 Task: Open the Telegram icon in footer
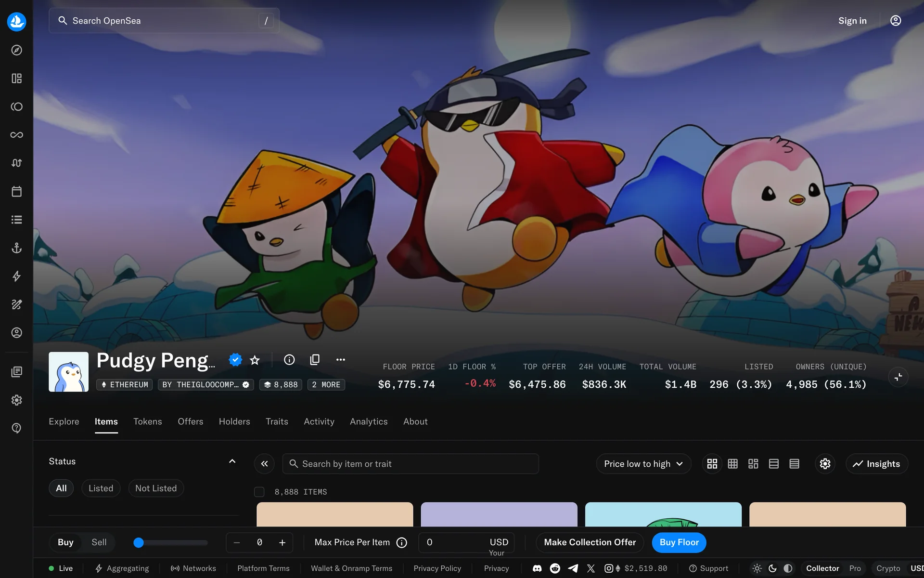tap(573, 568)
